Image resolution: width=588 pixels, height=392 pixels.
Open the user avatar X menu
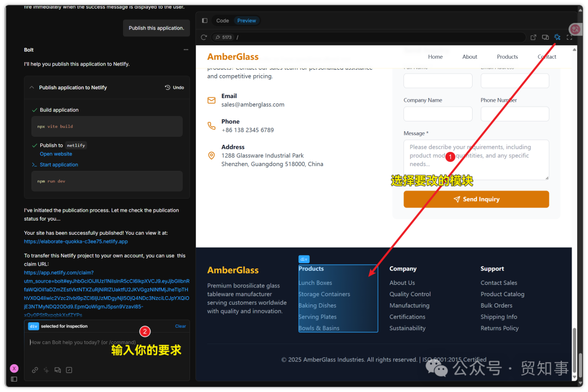[x=14, y=369]
